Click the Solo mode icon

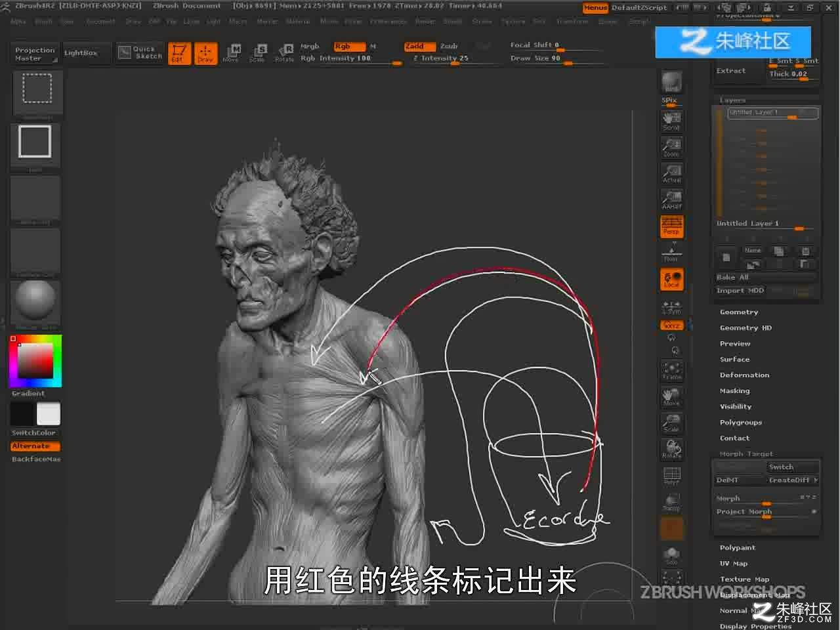[671, 556]
